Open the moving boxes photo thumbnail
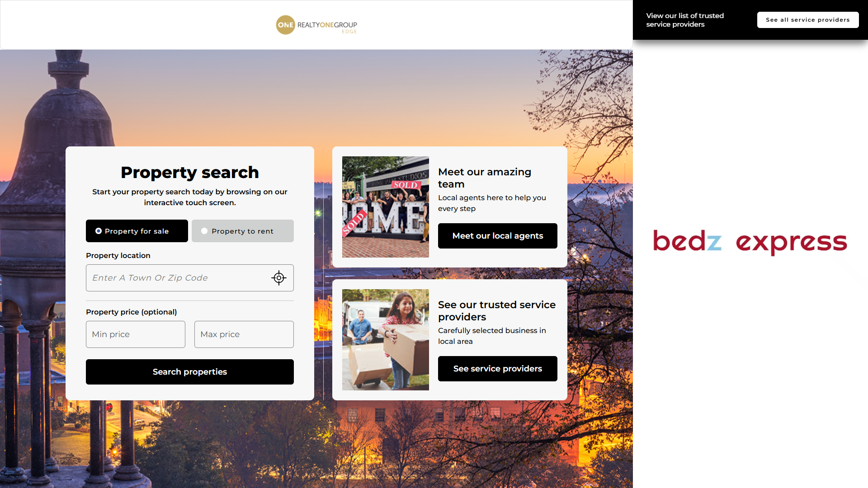The image size is (868, 488). pyautogui.click(x=386, y=340)
